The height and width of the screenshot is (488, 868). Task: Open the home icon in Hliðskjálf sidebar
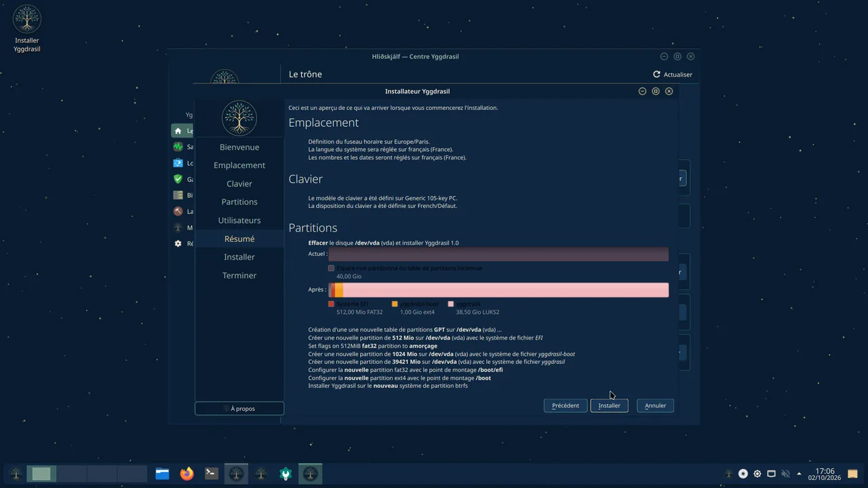[x=178, y=131]
